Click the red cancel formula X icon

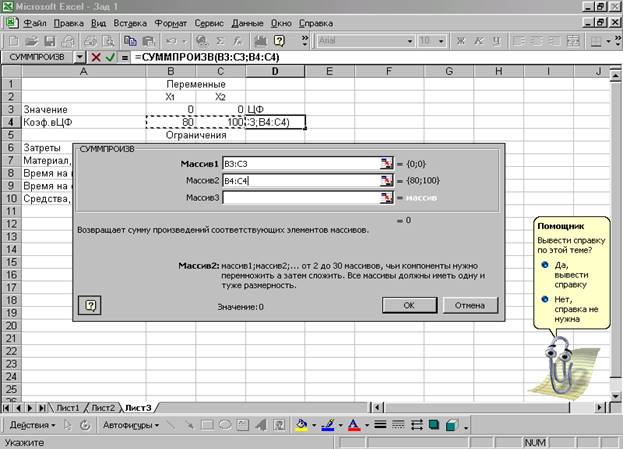96,58
